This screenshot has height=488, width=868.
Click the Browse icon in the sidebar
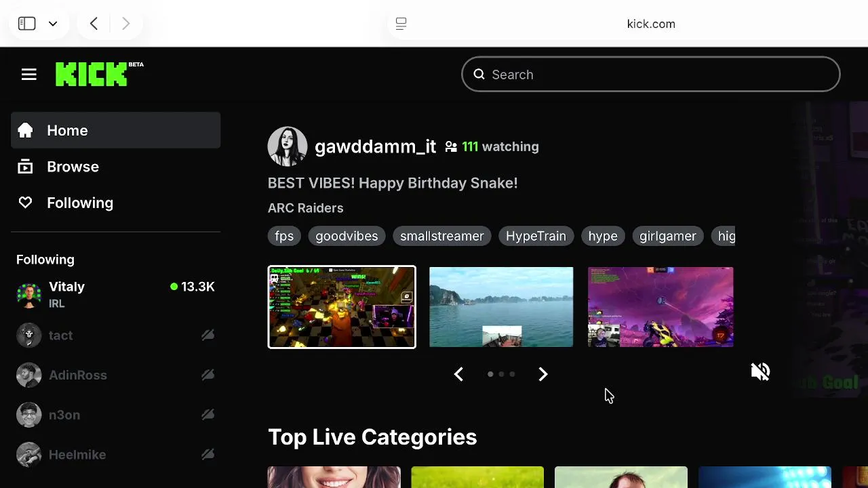point(25,167)
